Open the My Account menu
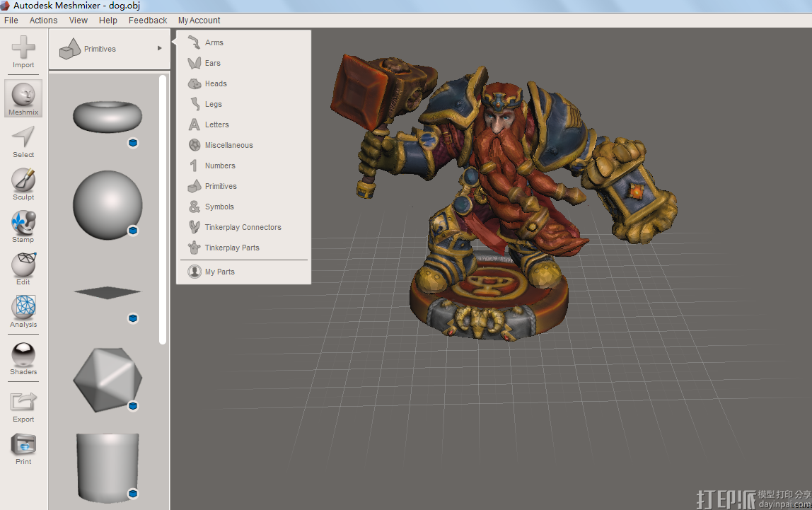 click(199, 21)
